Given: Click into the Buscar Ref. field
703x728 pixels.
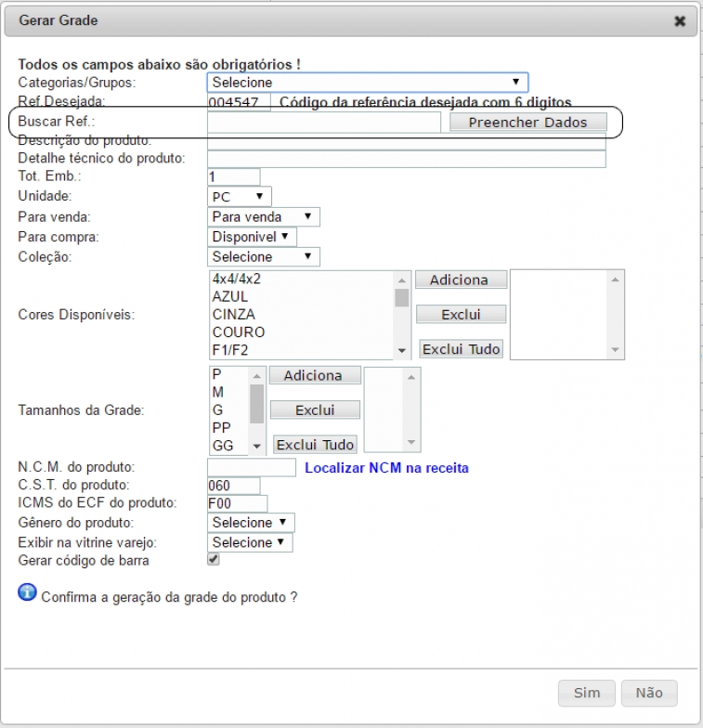Looking at the screenshot, I should (x=323, y=122).
